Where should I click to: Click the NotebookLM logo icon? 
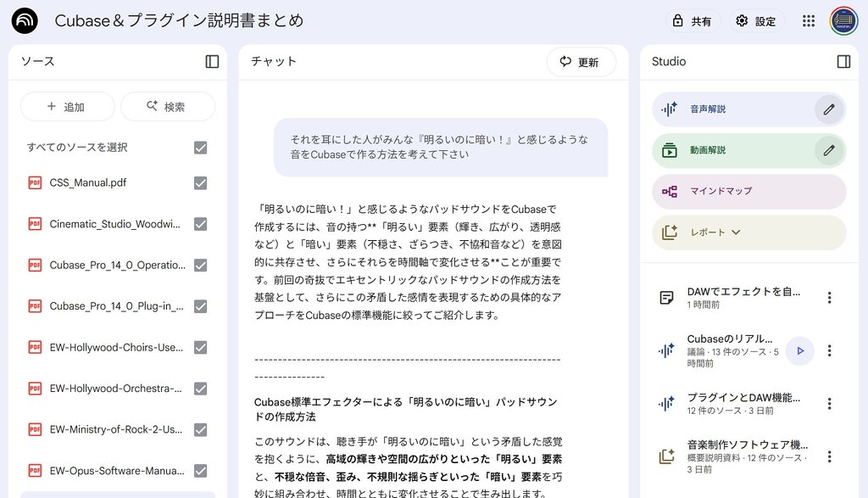click(x=25, y=21)
